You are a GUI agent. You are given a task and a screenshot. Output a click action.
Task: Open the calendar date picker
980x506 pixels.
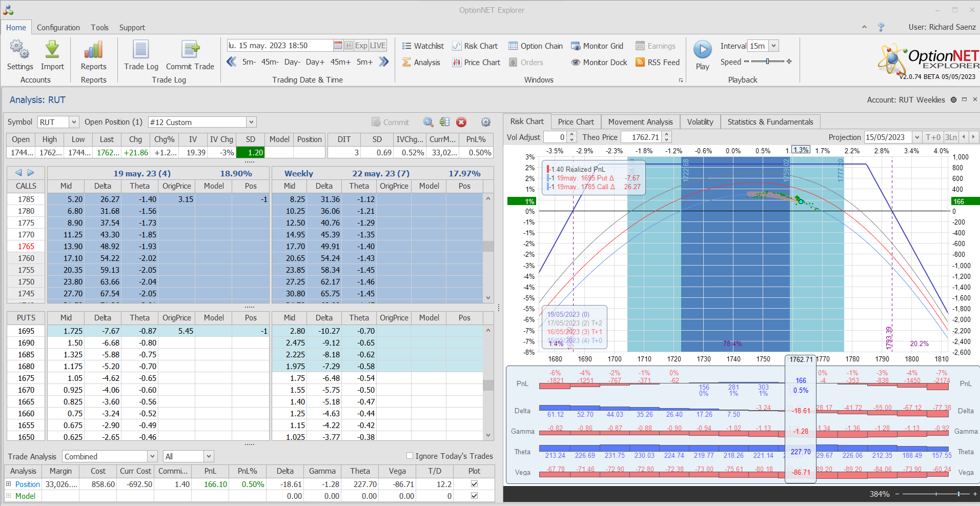338,45
